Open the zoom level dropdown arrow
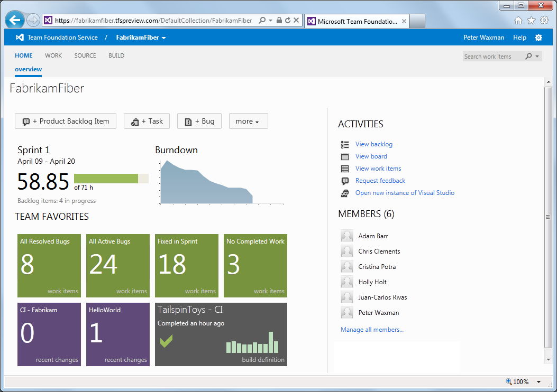Screen dimensions: 557x392 538,382
